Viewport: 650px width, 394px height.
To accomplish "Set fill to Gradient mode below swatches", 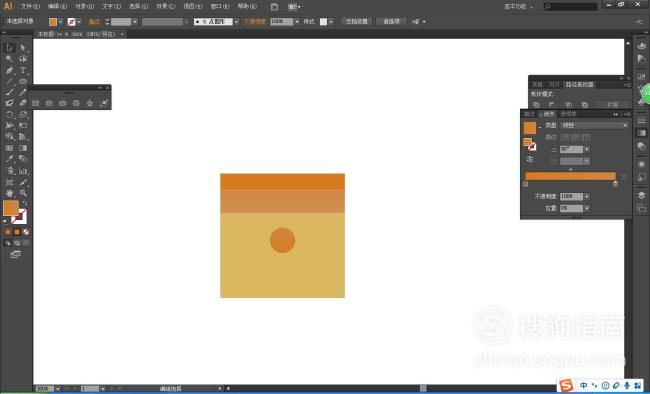I will click(x=17, y=232).
